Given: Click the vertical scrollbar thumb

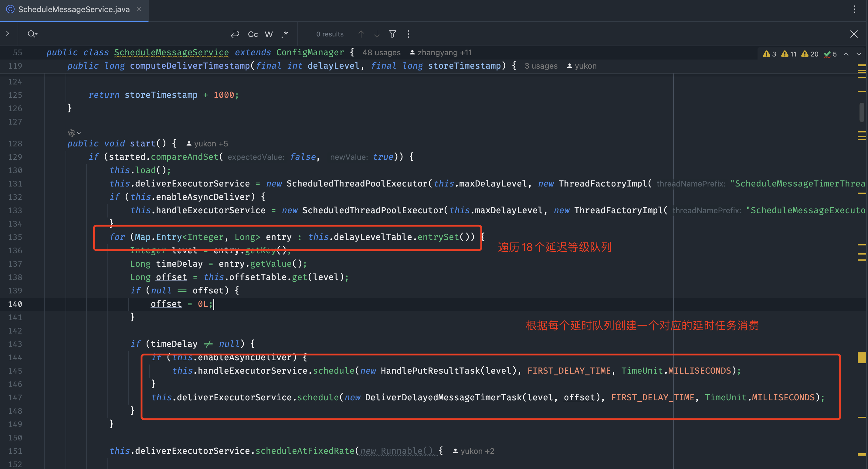Looking at the screenshot, I should click(862, 112).
